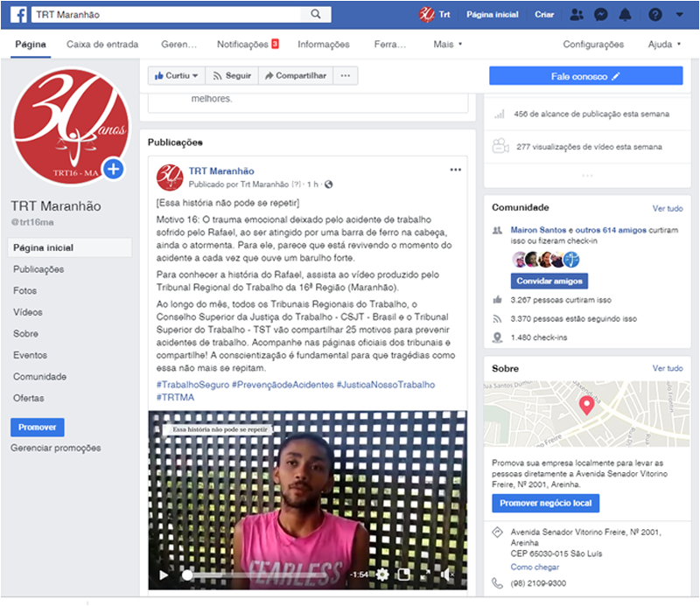Open the Curtiu dropdown button
The height and width of the screenshot is (606, 700).
(x=177, y=76)
